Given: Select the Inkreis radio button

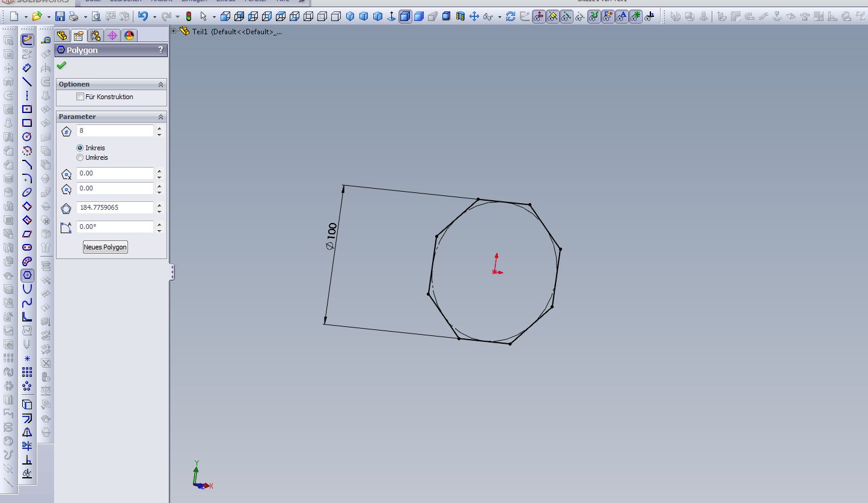Looking at the screenshot, I should pos(80,148).
